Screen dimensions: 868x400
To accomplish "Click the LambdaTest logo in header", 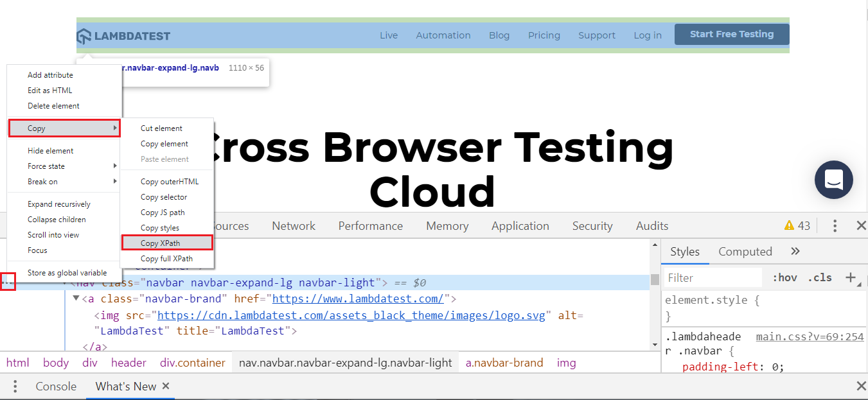I will [123, 36].
